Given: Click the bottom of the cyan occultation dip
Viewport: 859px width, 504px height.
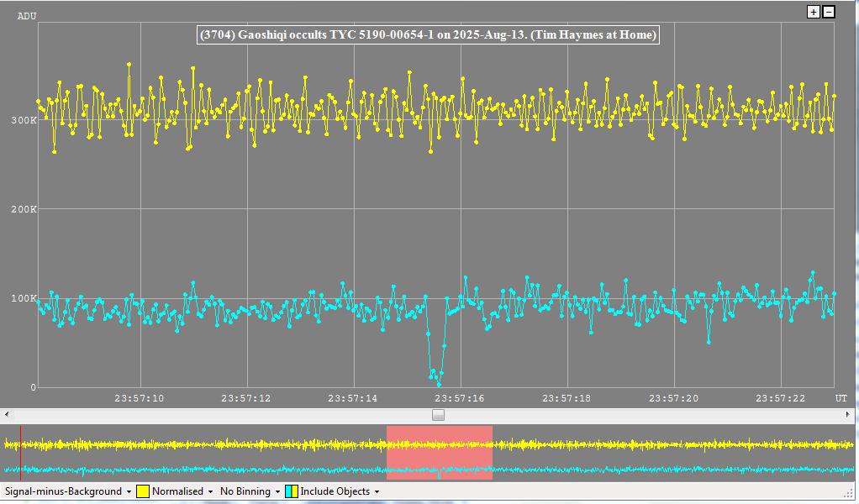Looking at the screenshot, I should 439,383.
